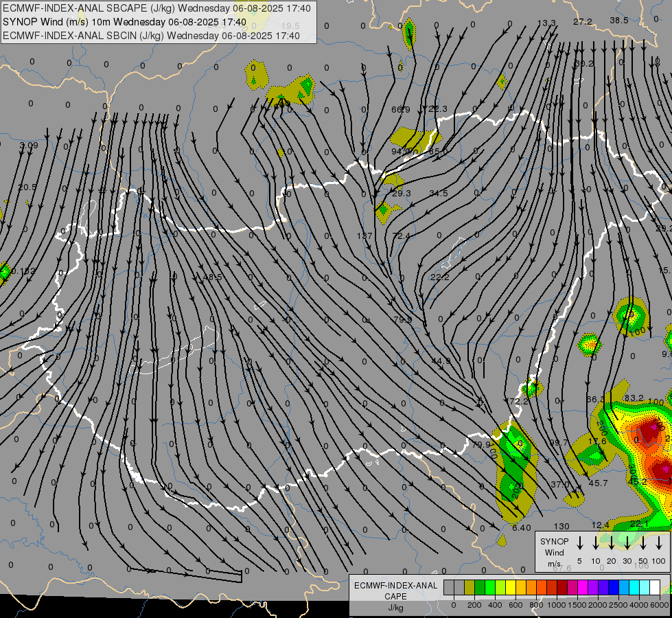Pick the dark red swatch in CAPE legend
The width and height of the screenshot is (672, 618).
tap(562, 588)
